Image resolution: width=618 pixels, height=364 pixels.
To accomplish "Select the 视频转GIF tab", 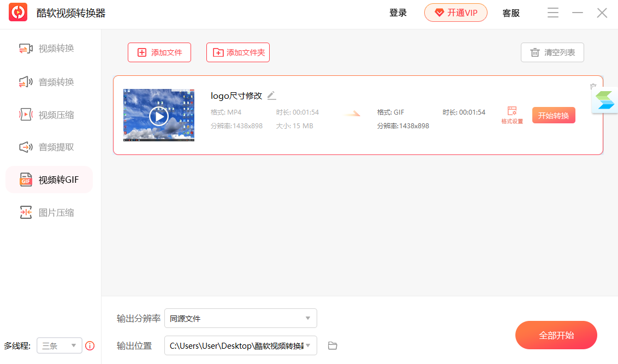I will 49,180.
